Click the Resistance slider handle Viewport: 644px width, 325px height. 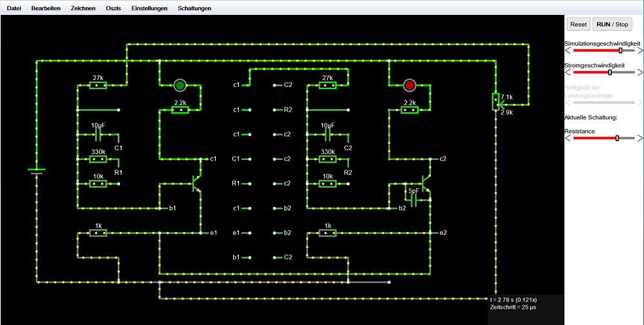click(617, 138)
